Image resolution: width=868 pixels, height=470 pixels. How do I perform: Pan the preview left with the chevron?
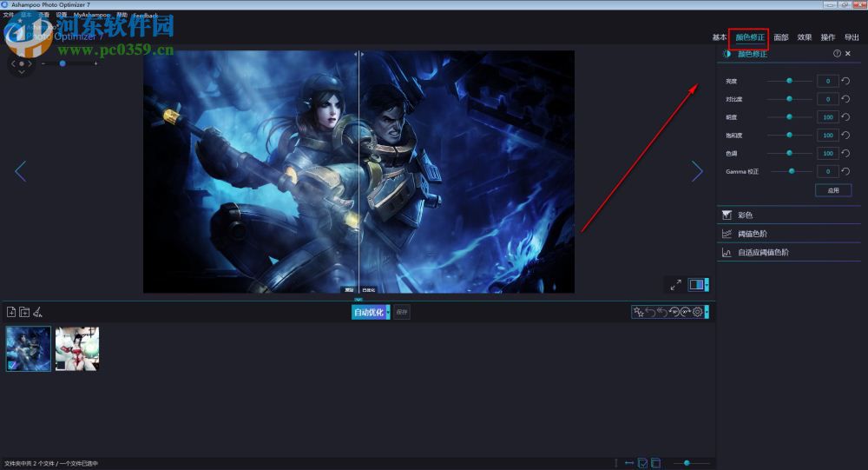pyautogui.click(x=13, y=63)
